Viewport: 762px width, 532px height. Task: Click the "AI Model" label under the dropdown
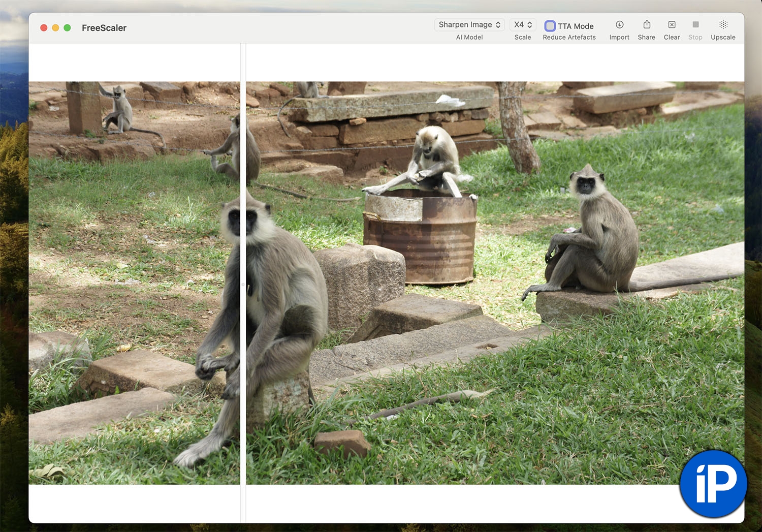[x=469, y=38]
